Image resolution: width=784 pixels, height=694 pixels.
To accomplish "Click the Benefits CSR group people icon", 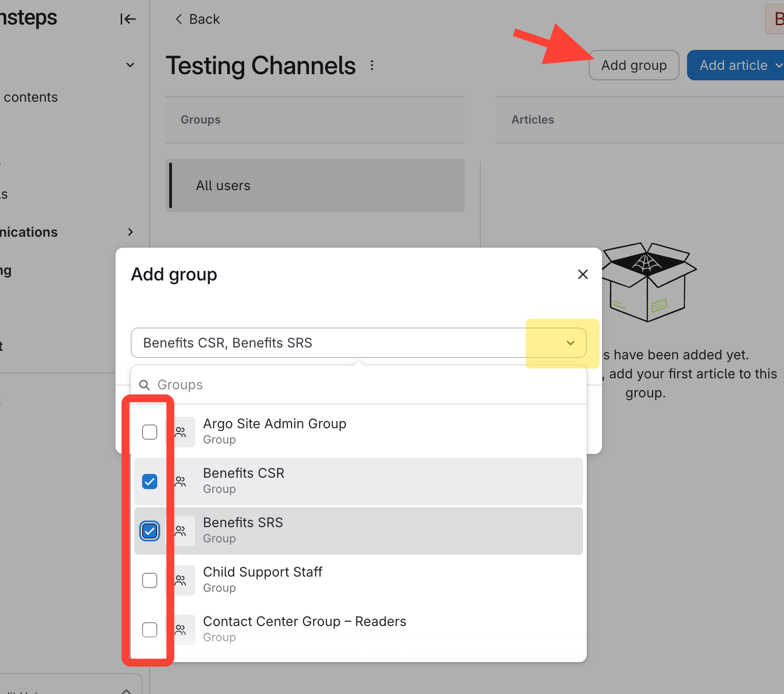I will 181,482.
